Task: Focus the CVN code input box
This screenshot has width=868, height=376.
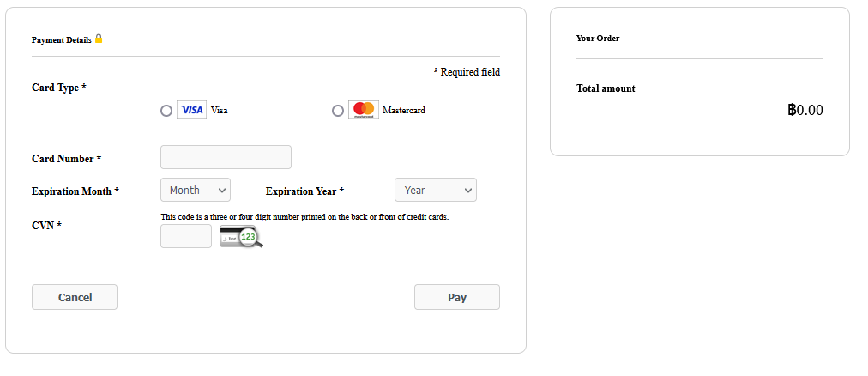Action: click(186, 236)
